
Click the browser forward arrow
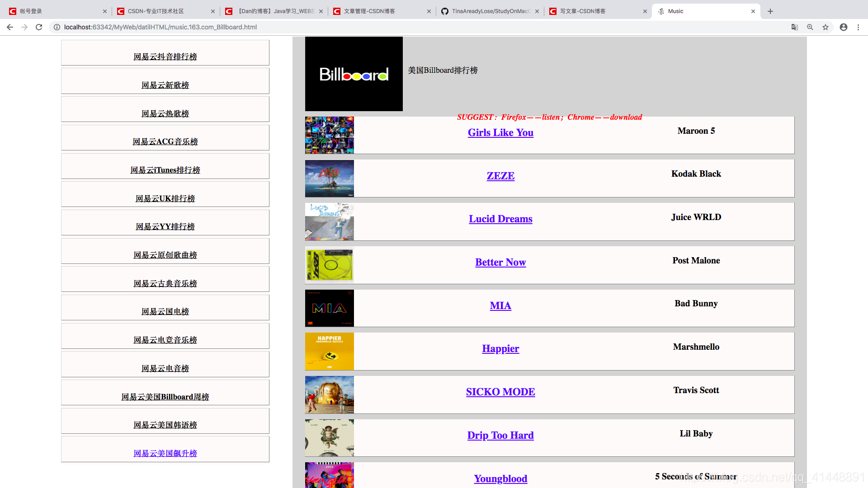pos(24,27)
